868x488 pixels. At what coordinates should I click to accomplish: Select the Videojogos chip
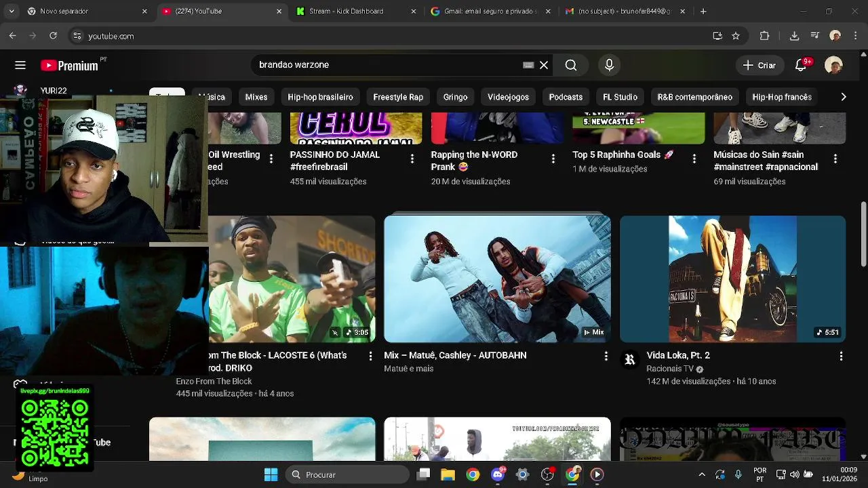[x=508, y=97]
